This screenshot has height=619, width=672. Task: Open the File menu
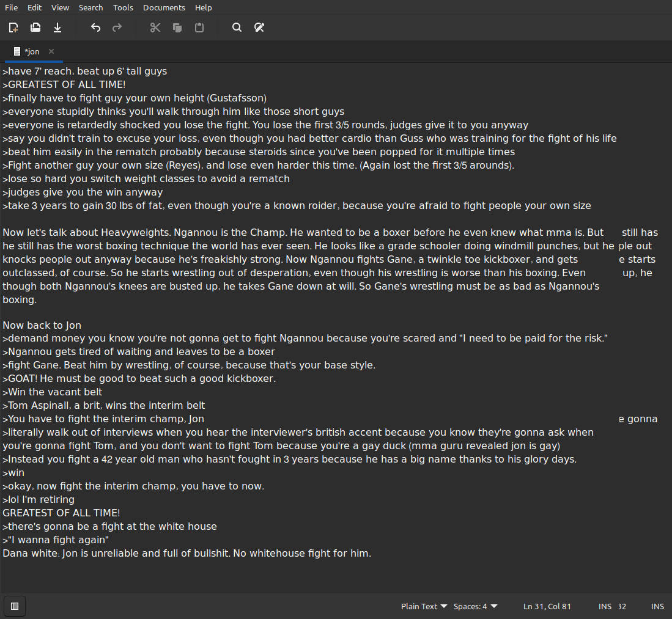[11, 8]
